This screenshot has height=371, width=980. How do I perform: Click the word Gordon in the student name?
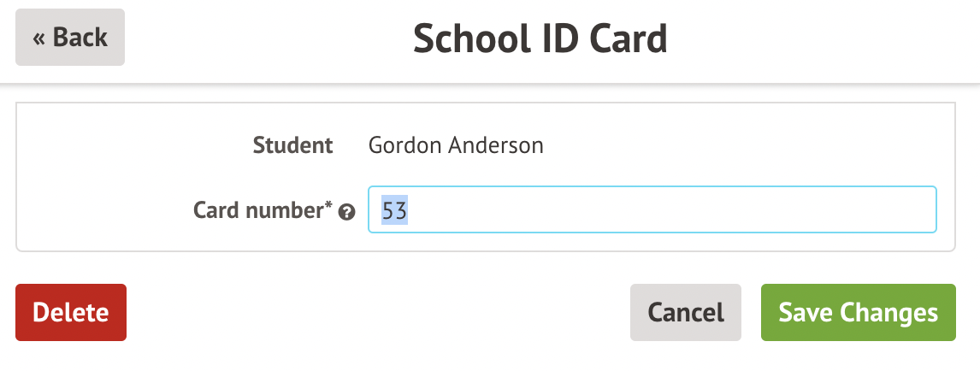(x=400, y=145)
